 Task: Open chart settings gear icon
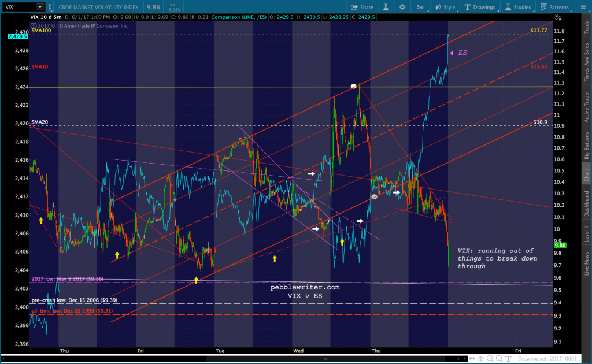(402, 7)
